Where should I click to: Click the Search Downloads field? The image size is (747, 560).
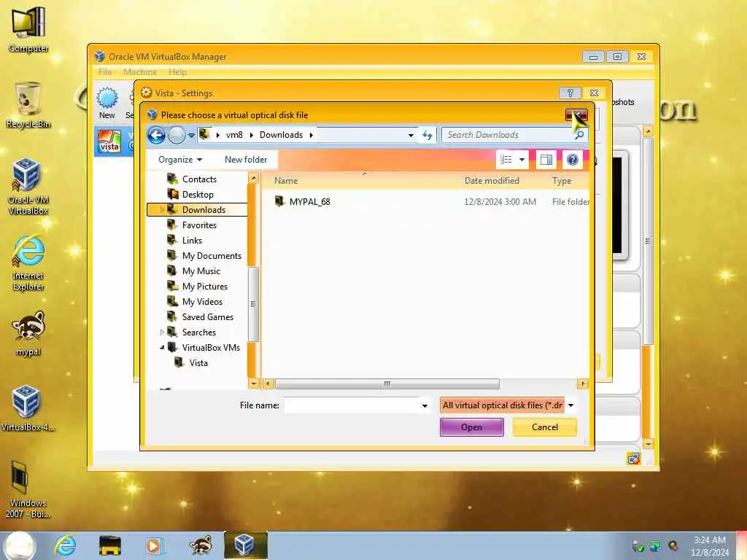coord(508,135)
